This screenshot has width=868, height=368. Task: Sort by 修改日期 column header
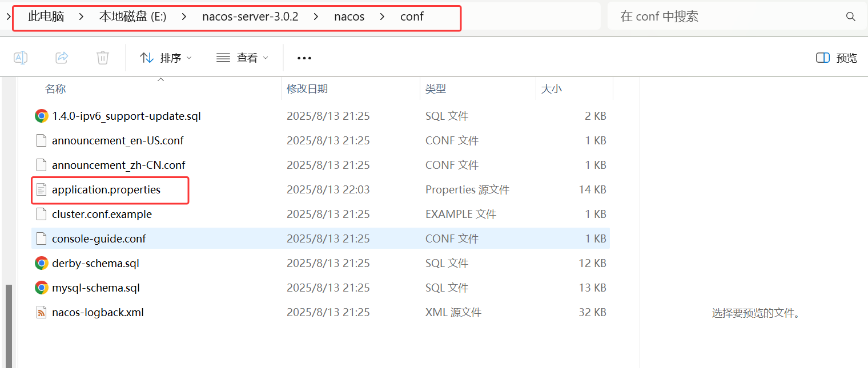[307, 89]
